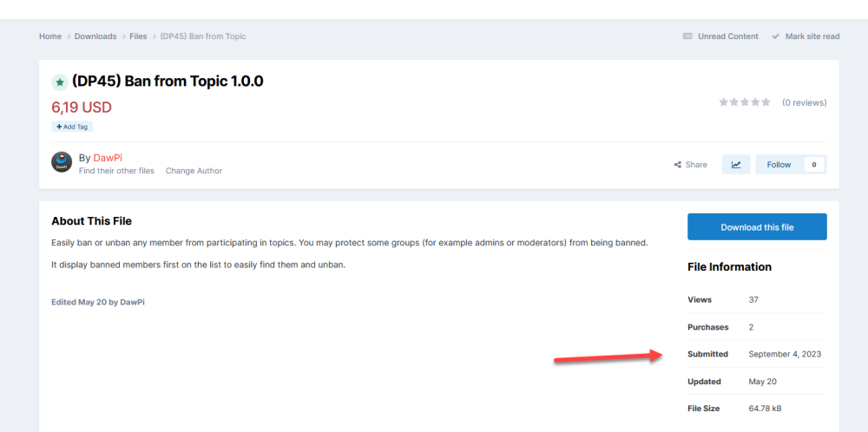Click DawPi in the edited-by line
The width and height of the screenshot is (868, 432).
tap(132, 302)
